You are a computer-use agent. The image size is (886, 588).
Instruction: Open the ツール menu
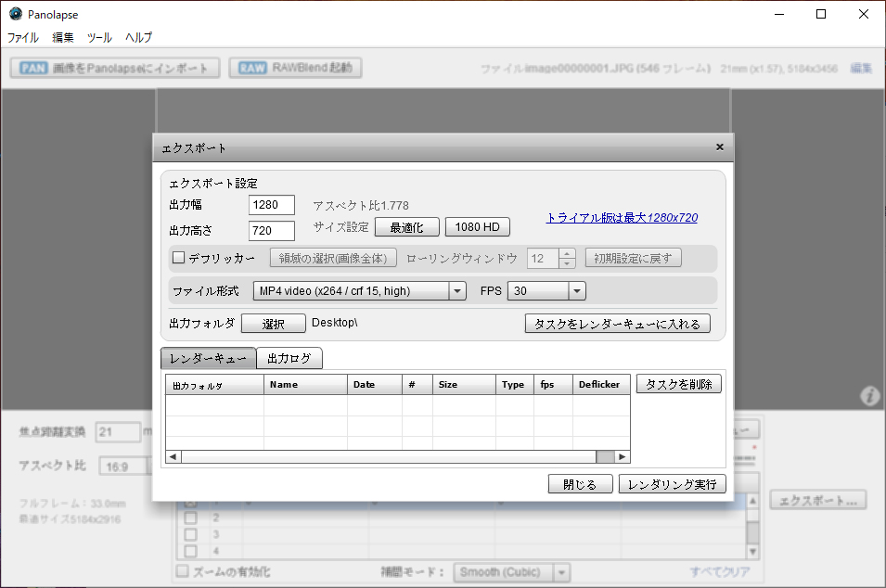coord(99,38)
